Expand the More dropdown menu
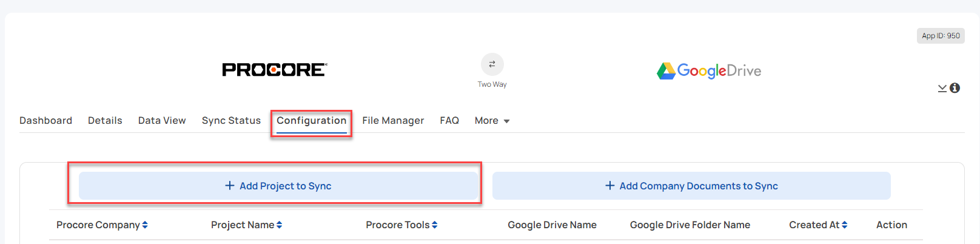 (492, 121)
